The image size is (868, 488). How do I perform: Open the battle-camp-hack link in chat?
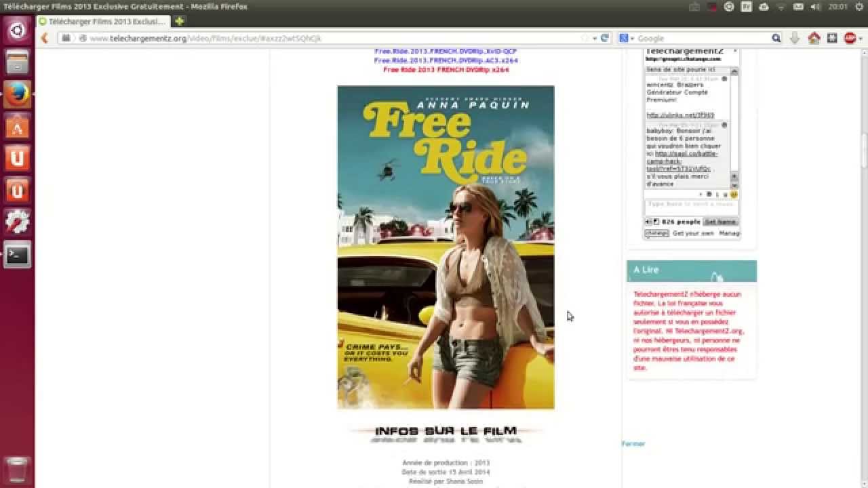pyautogui.click(x=684, y=161)
